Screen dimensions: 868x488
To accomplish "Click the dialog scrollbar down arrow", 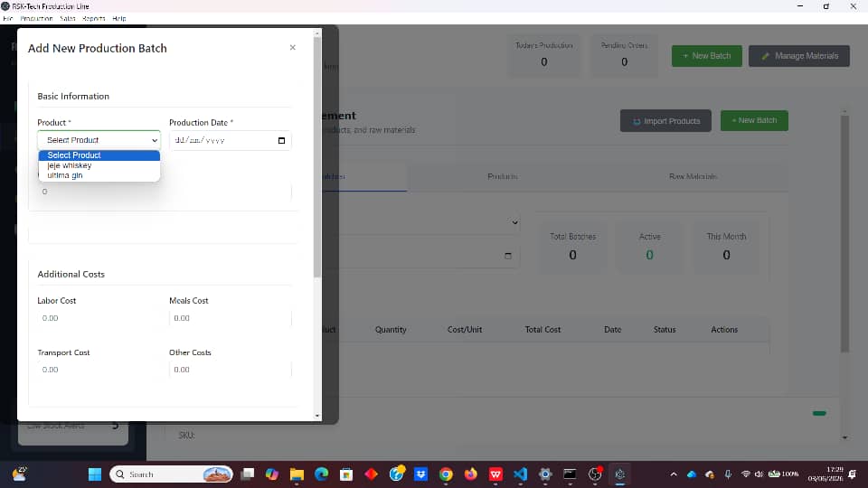I will [x=317, y=416].
